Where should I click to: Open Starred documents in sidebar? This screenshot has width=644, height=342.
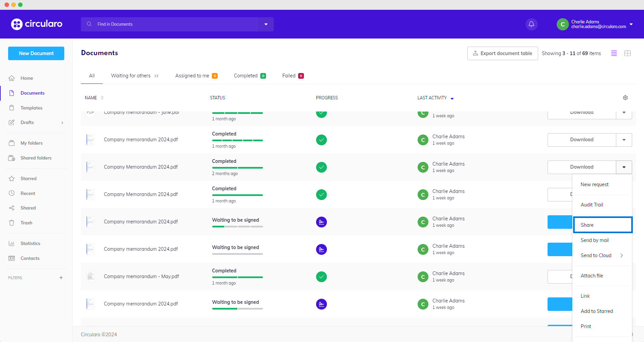(28, 178)
